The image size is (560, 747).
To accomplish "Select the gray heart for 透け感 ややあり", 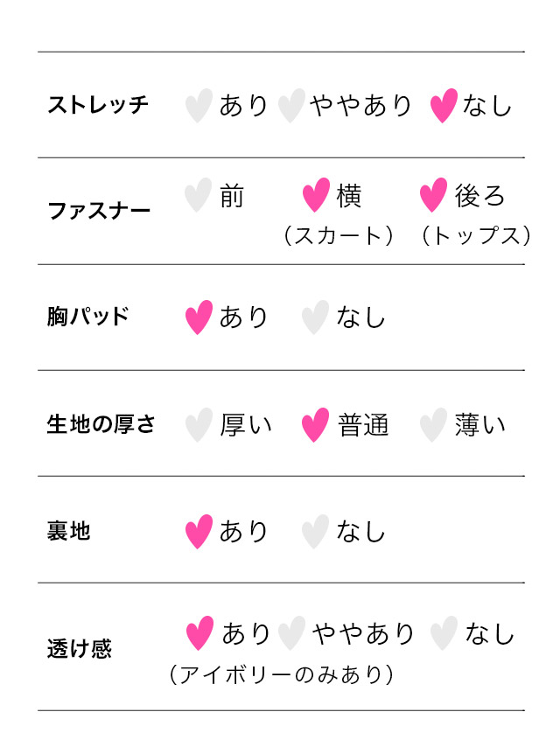I will pos(291,633).
